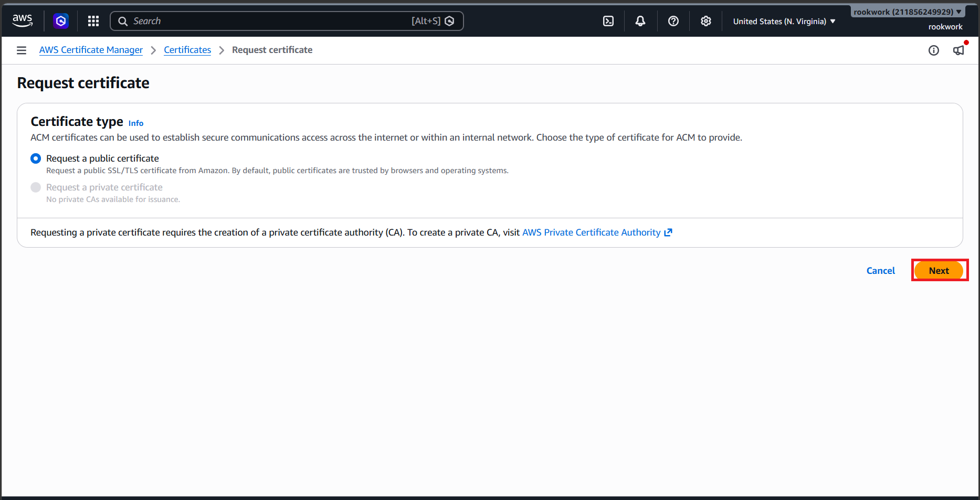Select the Request a public certificate radio button
Image resolution: width=980 pixels, height=500 pixels.
coord(36,158)
